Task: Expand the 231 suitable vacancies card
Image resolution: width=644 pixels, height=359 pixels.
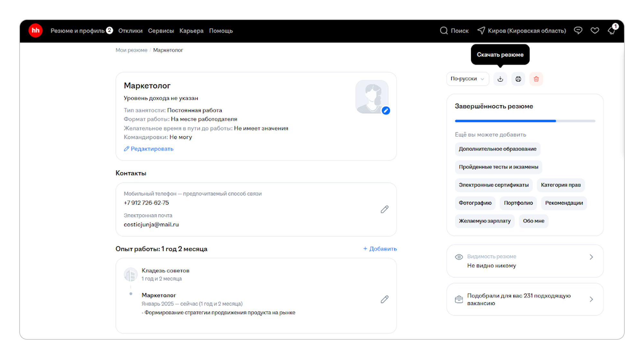Action: pyautogui.click(x=591, y=299)
